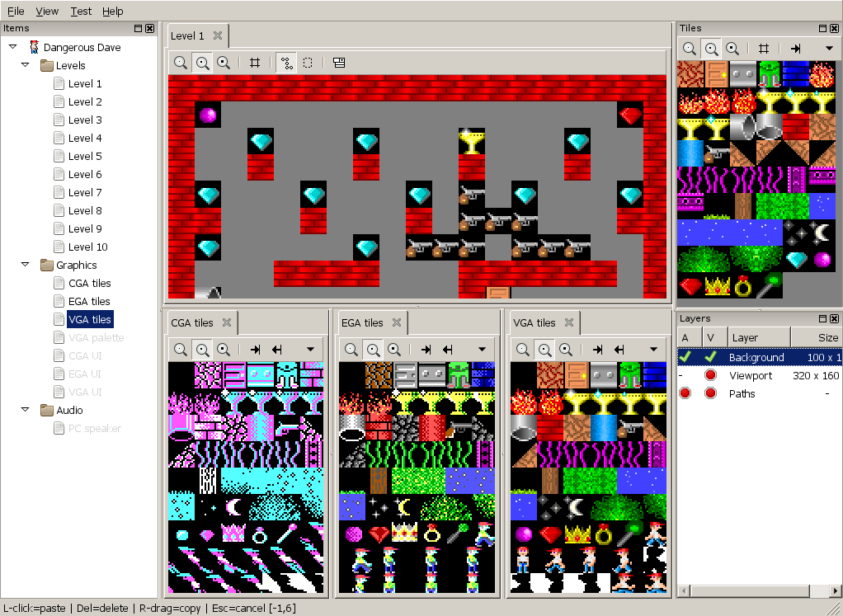
Task: Toggle Background layer active checkmark
Action: coord(685,356)
